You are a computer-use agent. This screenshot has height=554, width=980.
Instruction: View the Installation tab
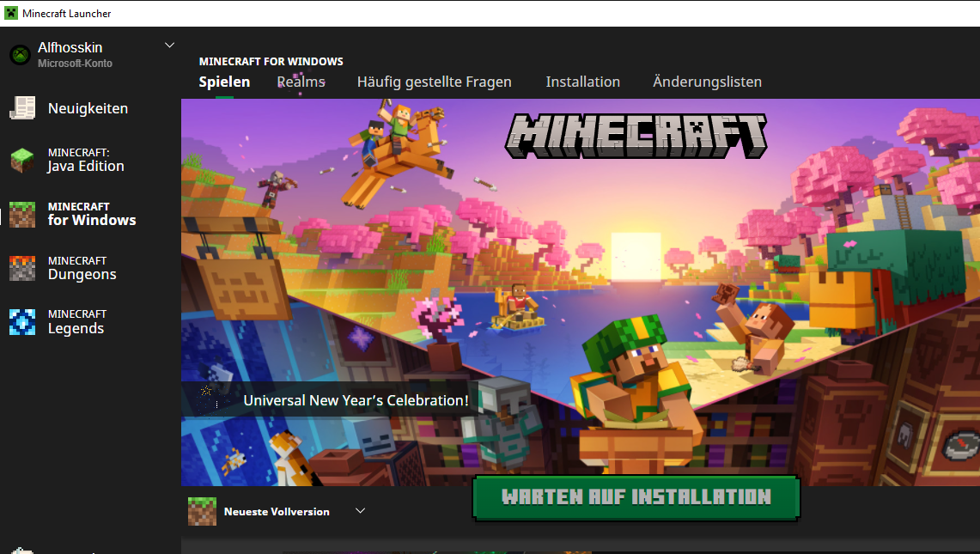[x=583, y=82]
